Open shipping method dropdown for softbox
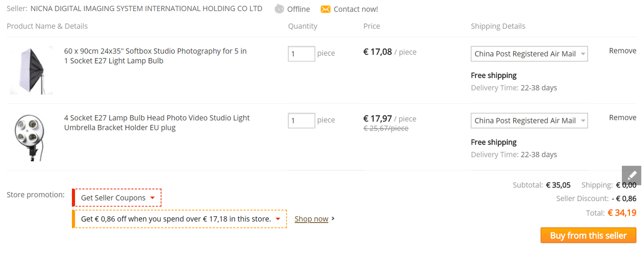The image size is (644, 253). (529, 53)
